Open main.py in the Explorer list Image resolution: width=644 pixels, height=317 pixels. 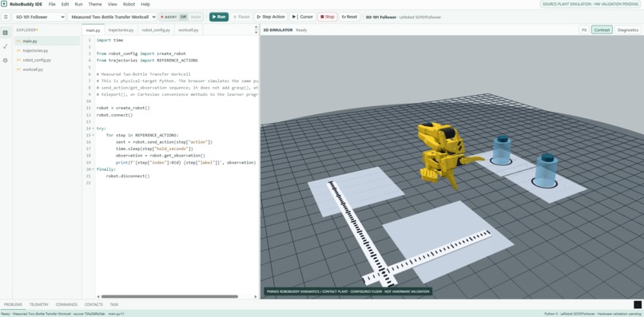[47, 41]
